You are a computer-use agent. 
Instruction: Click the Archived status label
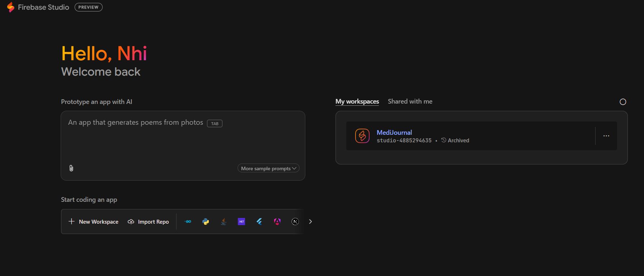tap(459, 141)
